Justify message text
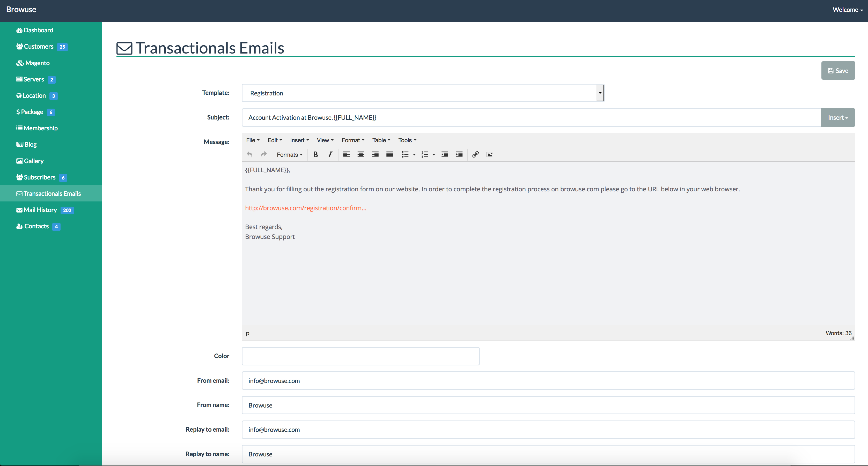The width and height of the screenshot is (868, 466). click(389, 155)
